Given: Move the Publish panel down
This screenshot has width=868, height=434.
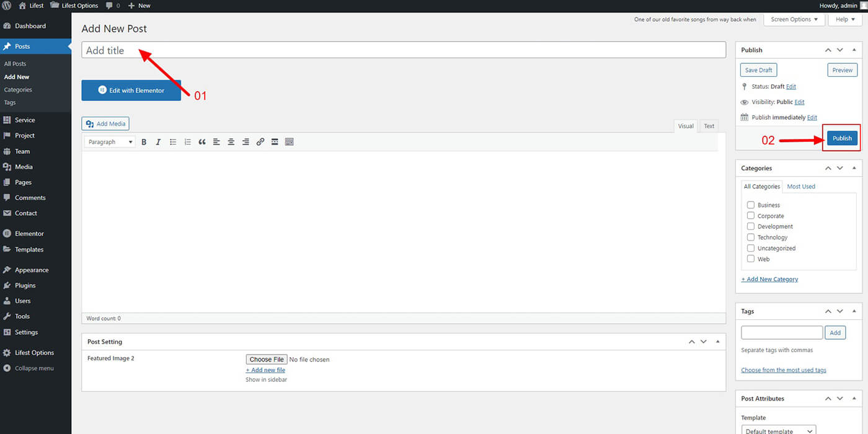Looking at the screenshot, I should pyautogui.click(x=840, y=50).
